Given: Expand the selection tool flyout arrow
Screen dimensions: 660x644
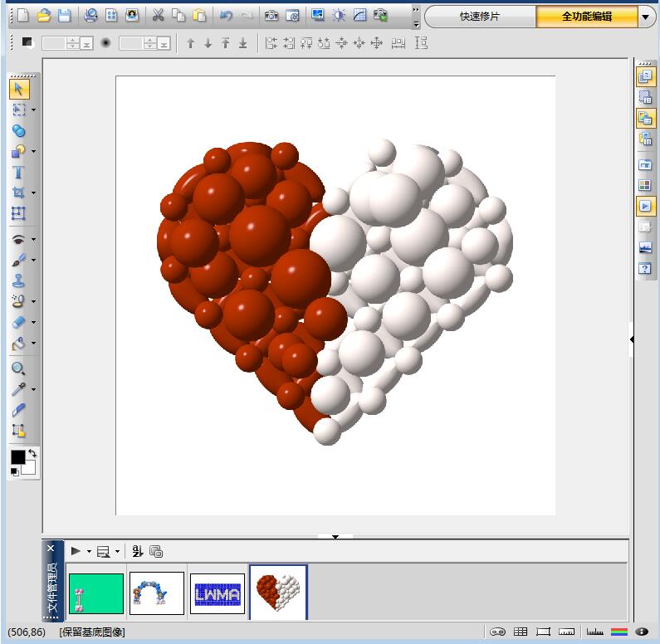Looking at the screenshot, I should click(x=34, y=110).
